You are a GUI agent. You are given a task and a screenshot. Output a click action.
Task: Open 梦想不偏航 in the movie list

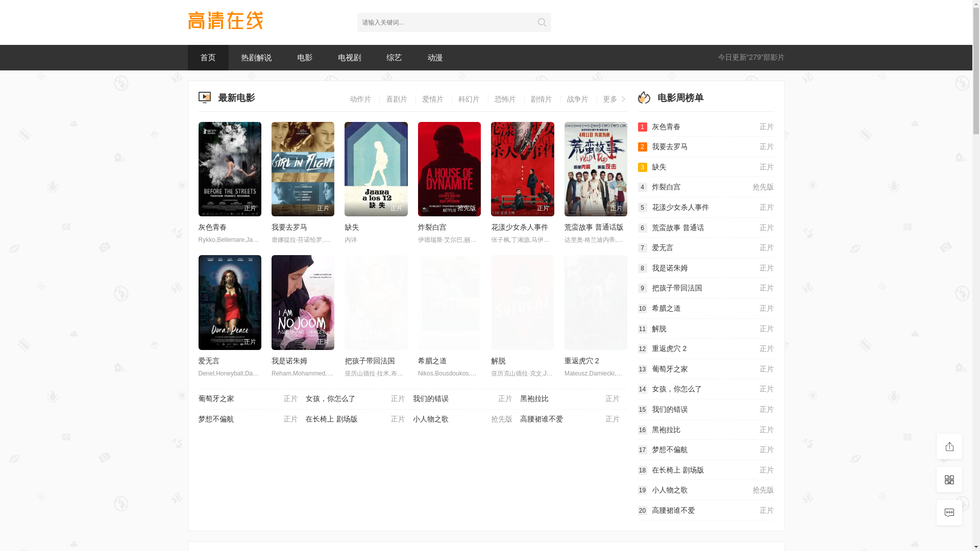point(248,419)
